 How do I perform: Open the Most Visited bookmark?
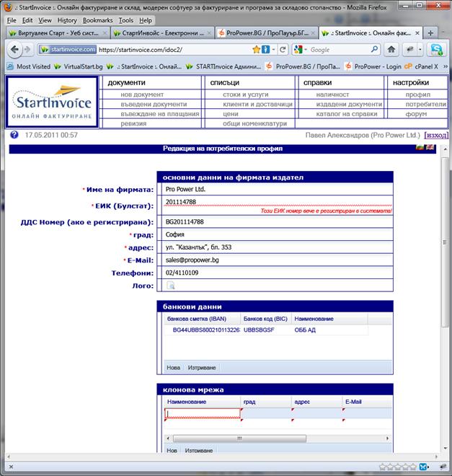(29, 66)
